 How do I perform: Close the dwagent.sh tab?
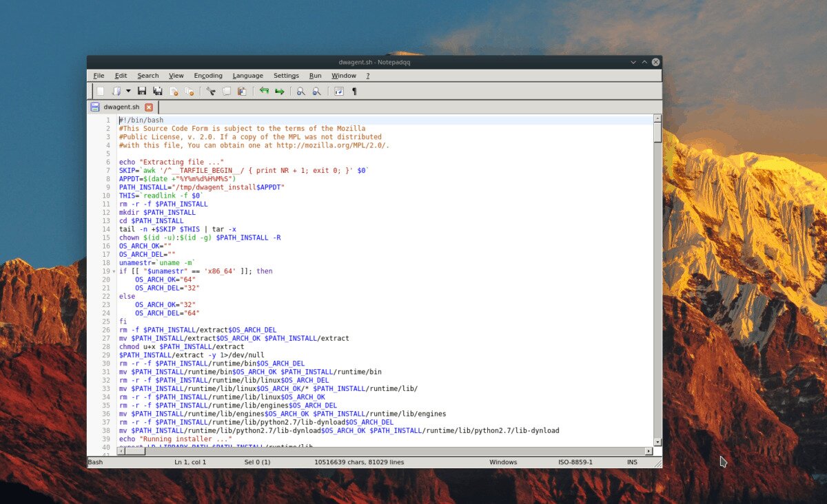pos(149,107)
